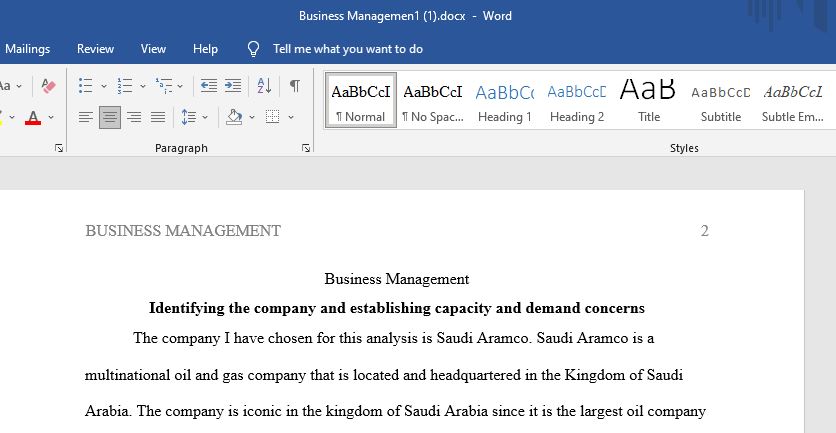Open the font color dropdown arrow

click(51, 117)
